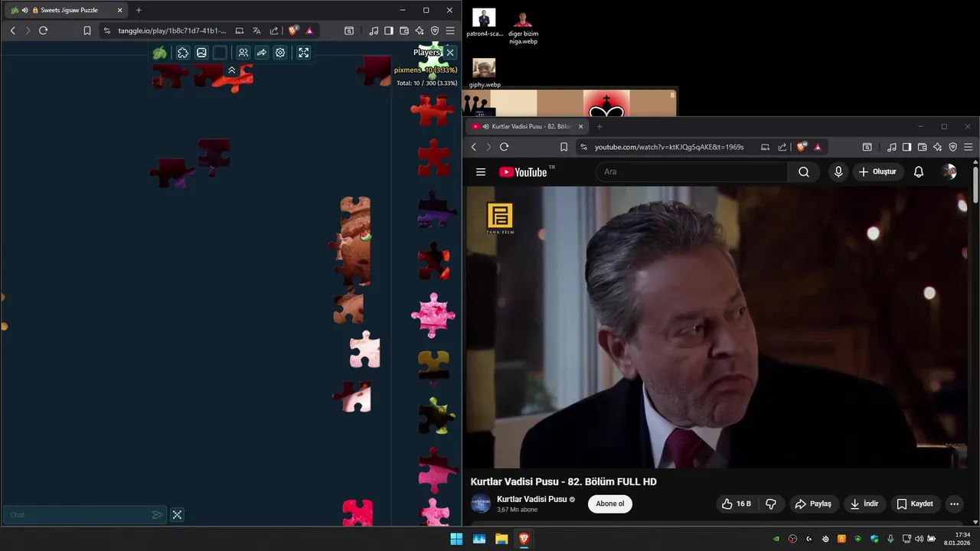Click the Chat input field
Viewport: 980px width, 551px height.
pyautogui.click(x=79, y=515)
